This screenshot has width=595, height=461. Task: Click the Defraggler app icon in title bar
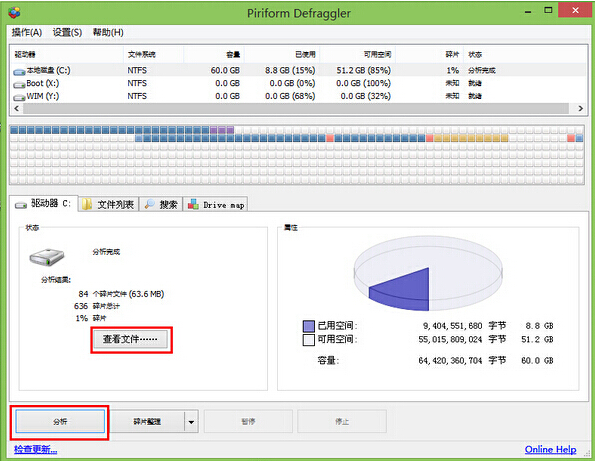coord(14,13)
